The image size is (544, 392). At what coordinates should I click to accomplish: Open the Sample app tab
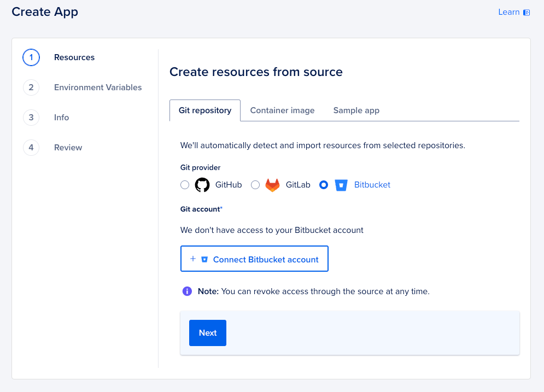click(x=356, y=110)
